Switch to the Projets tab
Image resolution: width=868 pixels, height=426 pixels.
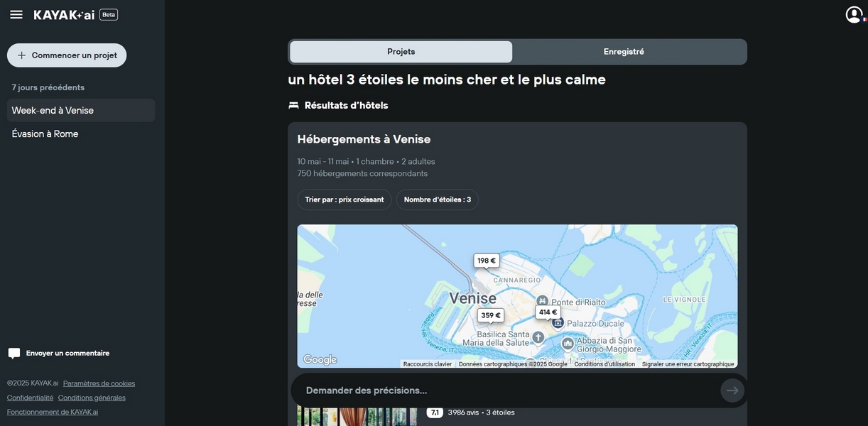pyautogui.click(x=401, y=52)
